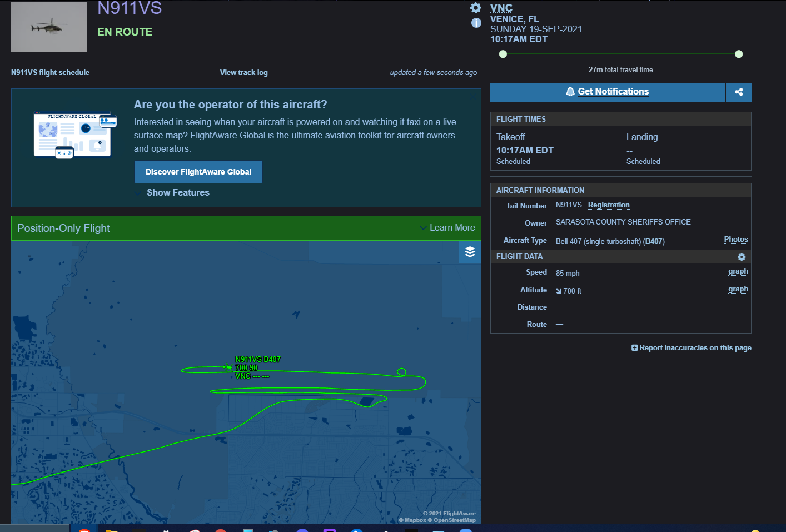Expand Show Features in operator banner
Screen dimensions: 786x532
pos(178,193)
